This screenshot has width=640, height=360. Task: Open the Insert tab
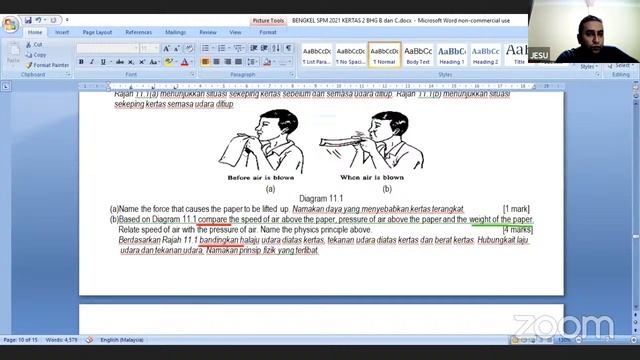(62, 32)
